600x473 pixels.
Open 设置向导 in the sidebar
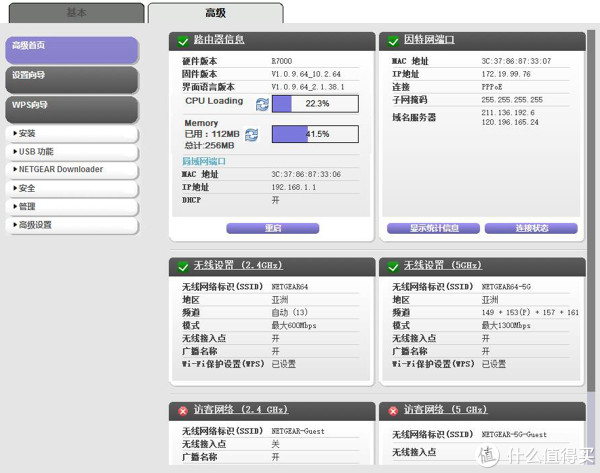[72, 80]
